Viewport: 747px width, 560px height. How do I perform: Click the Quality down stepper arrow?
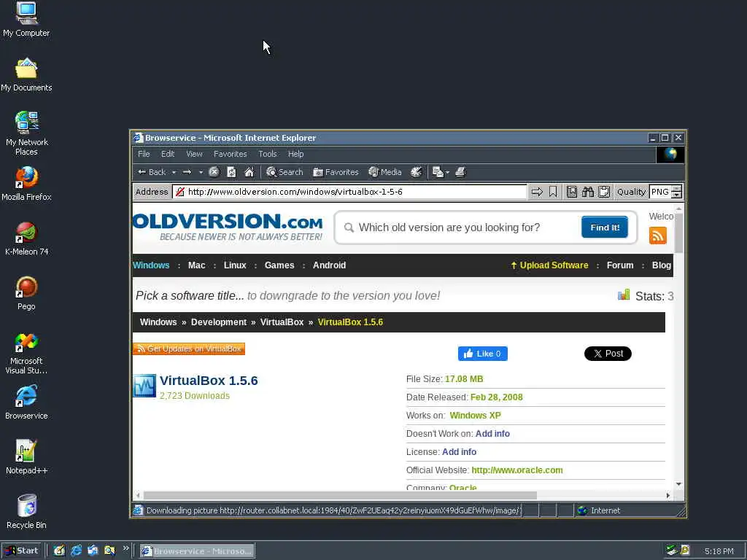[676, 195]
